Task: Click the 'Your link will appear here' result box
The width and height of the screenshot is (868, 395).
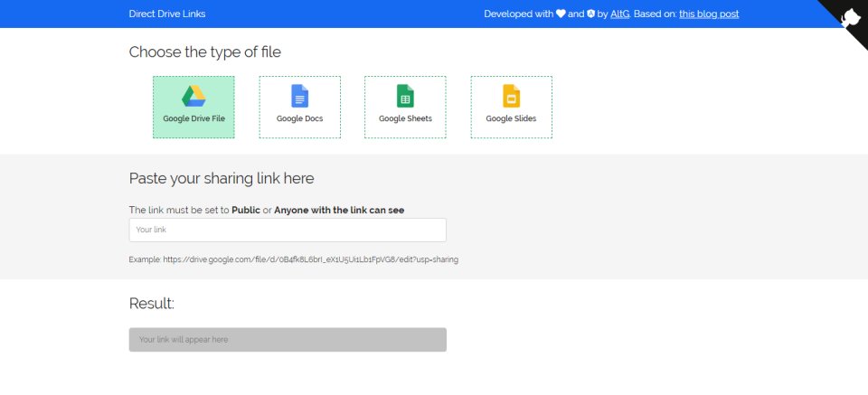Action: [x=288, y=340]
